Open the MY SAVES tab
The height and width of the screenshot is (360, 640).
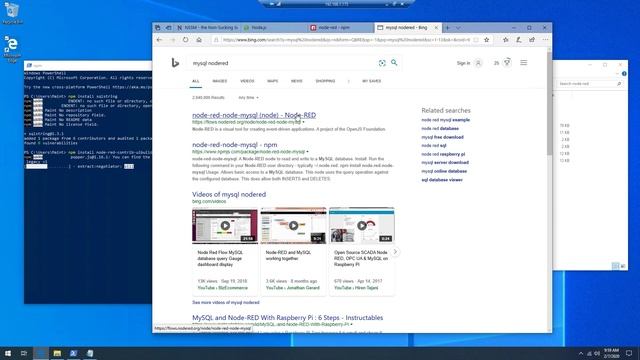click(x=371, y=81)
